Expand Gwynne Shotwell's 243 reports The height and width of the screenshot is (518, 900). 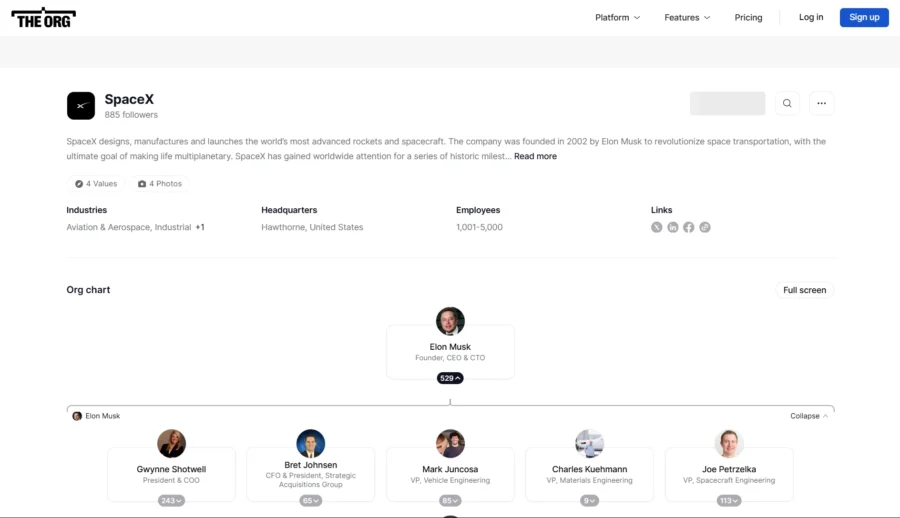click(171, 501)
